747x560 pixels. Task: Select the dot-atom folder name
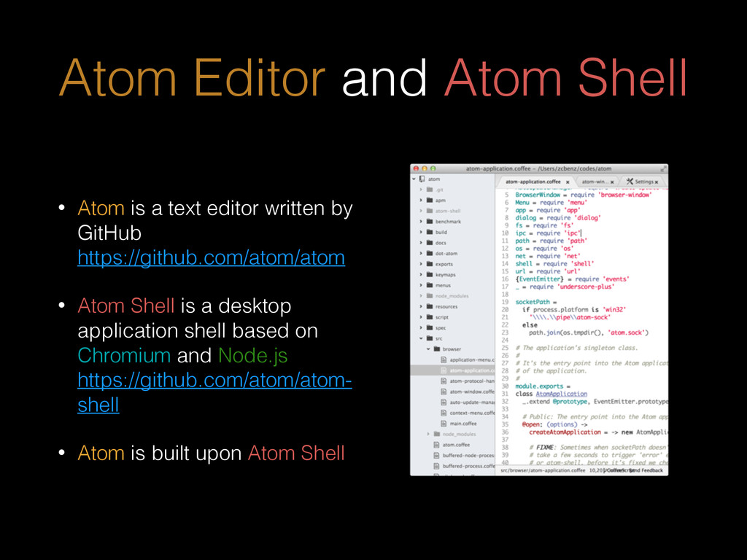pyautogui.click(x=446, y=254)
